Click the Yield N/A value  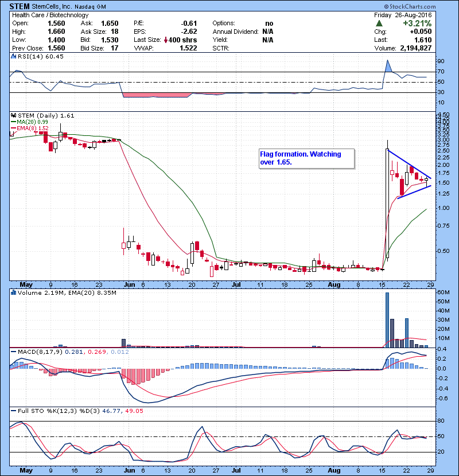coord(267,40)
